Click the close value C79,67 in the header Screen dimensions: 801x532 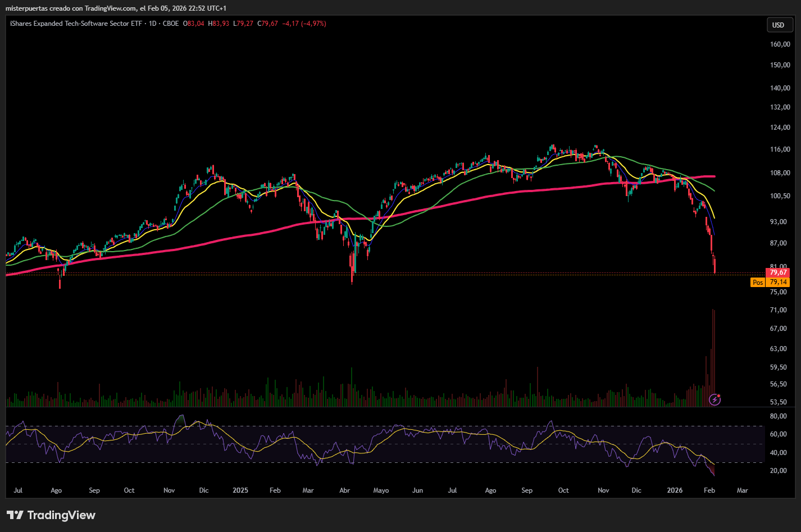(267, 24)
